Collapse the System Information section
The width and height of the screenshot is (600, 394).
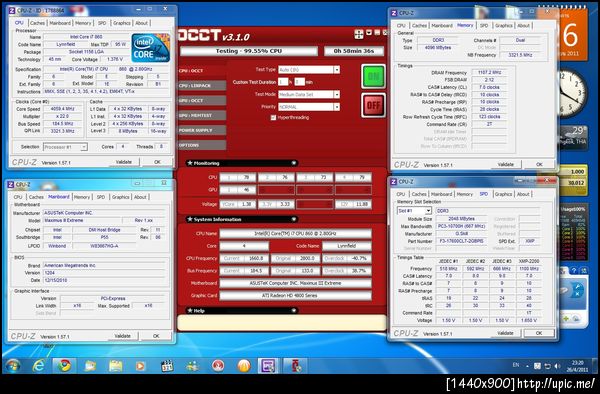point(294,220)
